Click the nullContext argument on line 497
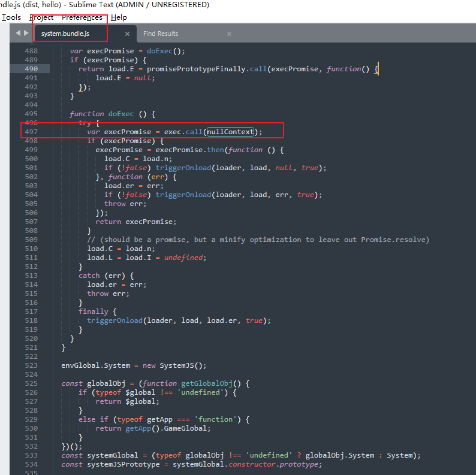The width and height of the screenshot is (476, 475). pos(230,132)
